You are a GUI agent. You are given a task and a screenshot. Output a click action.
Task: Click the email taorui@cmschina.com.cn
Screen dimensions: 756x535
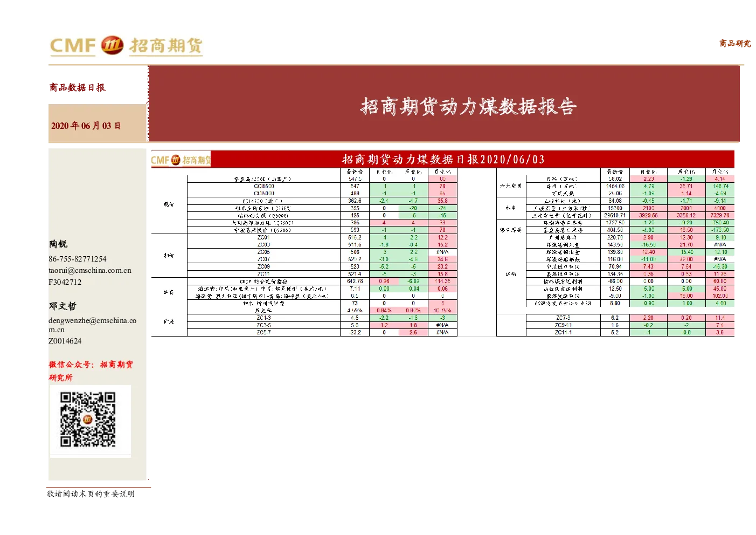[90, 270]
